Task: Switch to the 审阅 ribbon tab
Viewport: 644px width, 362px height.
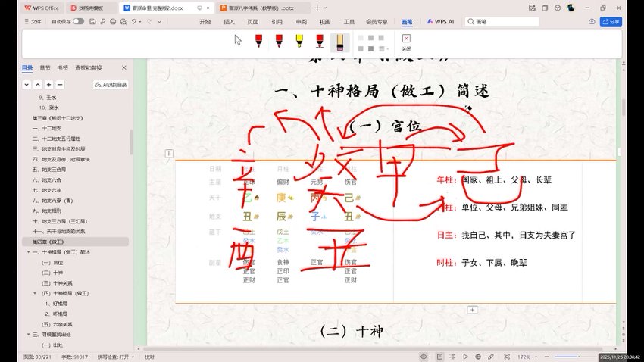Action: coord(301,22)
